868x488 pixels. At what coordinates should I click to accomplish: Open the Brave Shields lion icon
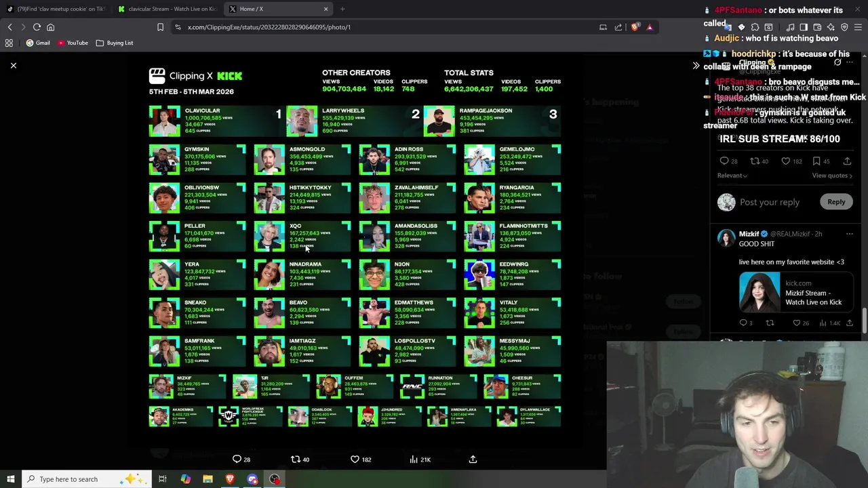[x=635, y=27]
